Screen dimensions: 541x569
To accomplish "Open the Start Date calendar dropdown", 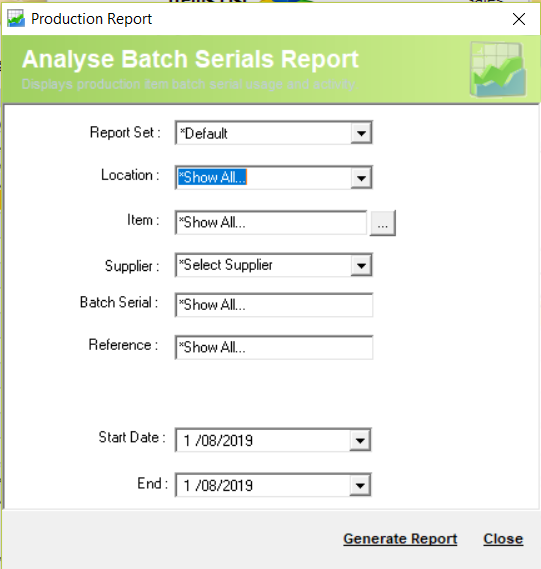I will tap(360, 440).
